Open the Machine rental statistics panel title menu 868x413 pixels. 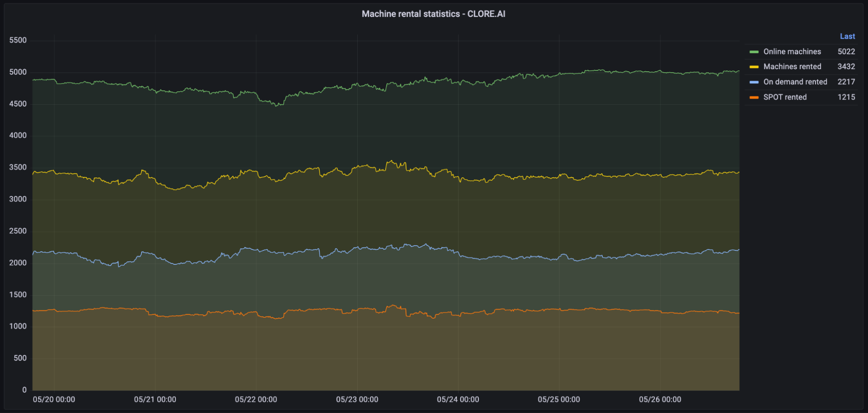(x=433, y=14)
